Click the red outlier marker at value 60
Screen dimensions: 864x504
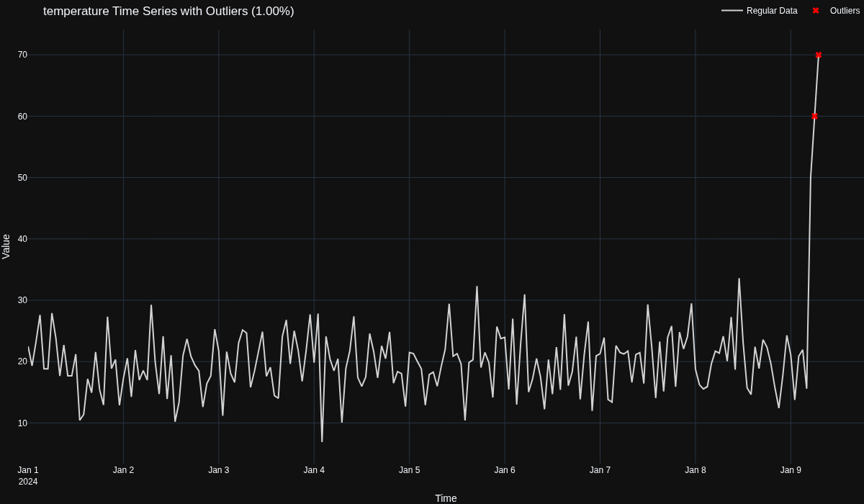click(814, 116)
